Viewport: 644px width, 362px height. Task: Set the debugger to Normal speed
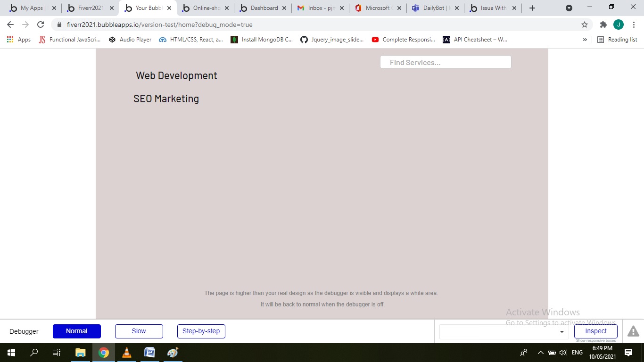tap(77, 331)
